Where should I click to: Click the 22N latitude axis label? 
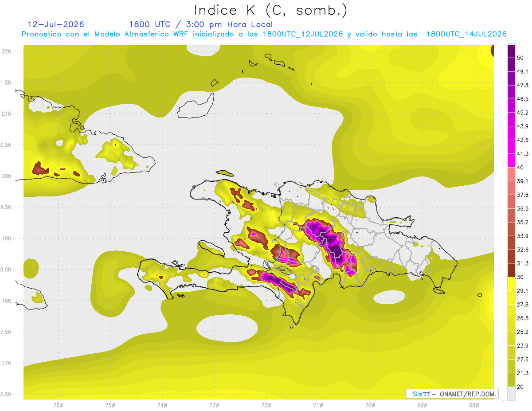tap(7, 51)
